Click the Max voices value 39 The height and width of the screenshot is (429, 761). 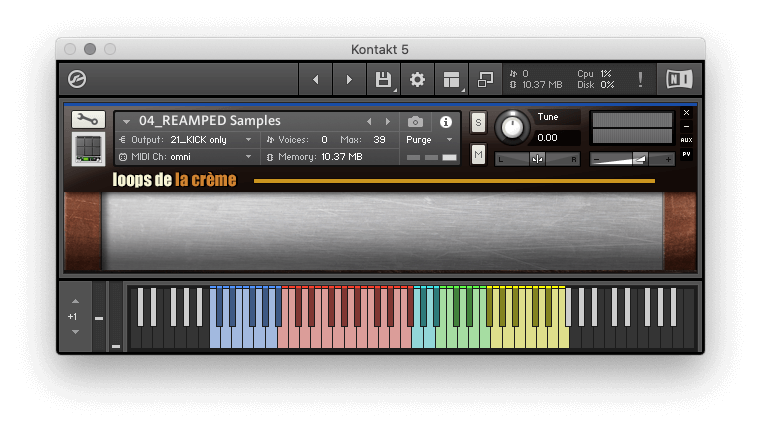point(380,140)
